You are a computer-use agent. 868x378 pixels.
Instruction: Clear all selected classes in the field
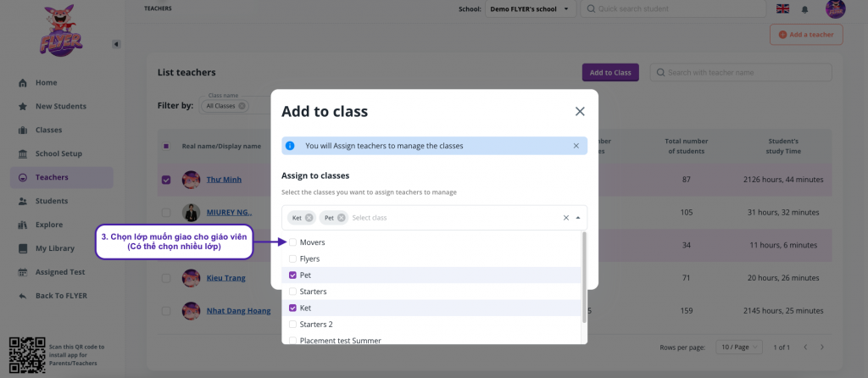[x=566, y=218]
